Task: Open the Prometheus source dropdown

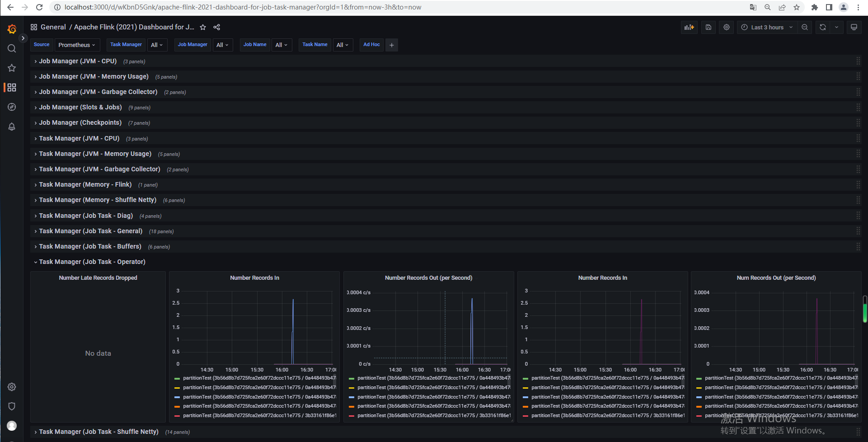Action: tap(77, 45)
